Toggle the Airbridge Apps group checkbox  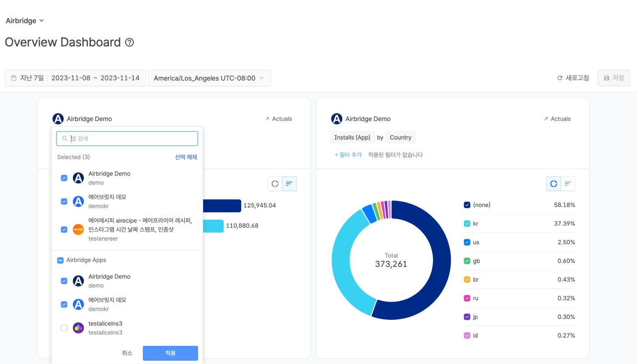tap(60, 260)
